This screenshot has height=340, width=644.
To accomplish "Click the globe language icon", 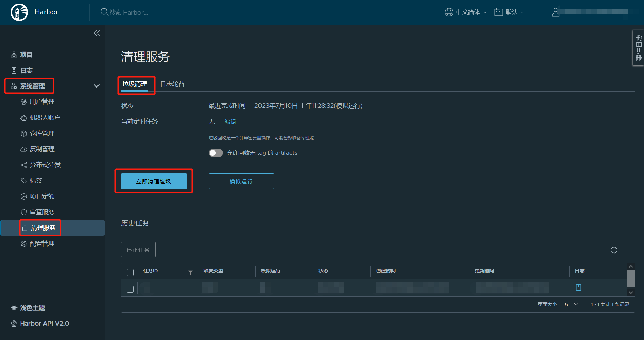I will 449,12.
